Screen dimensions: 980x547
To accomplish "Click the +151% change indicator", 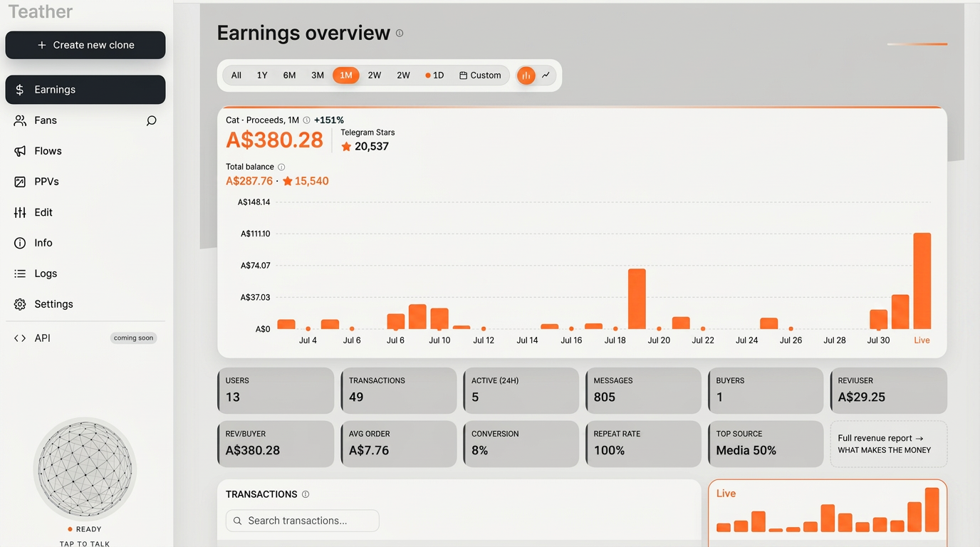I will coord(329,120).
